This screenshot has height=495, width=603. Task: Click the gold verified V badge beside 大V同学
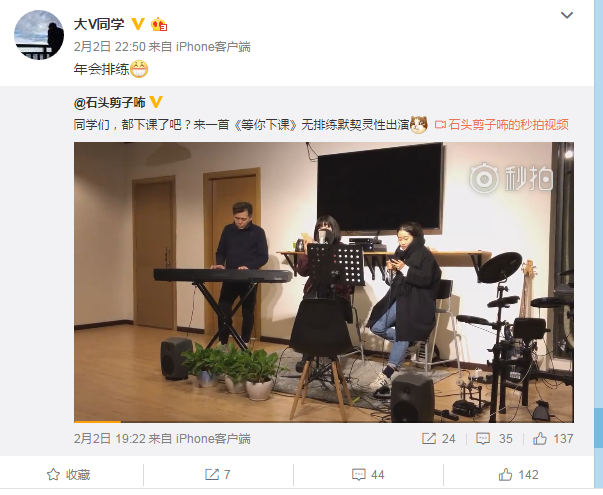point(138,24)
